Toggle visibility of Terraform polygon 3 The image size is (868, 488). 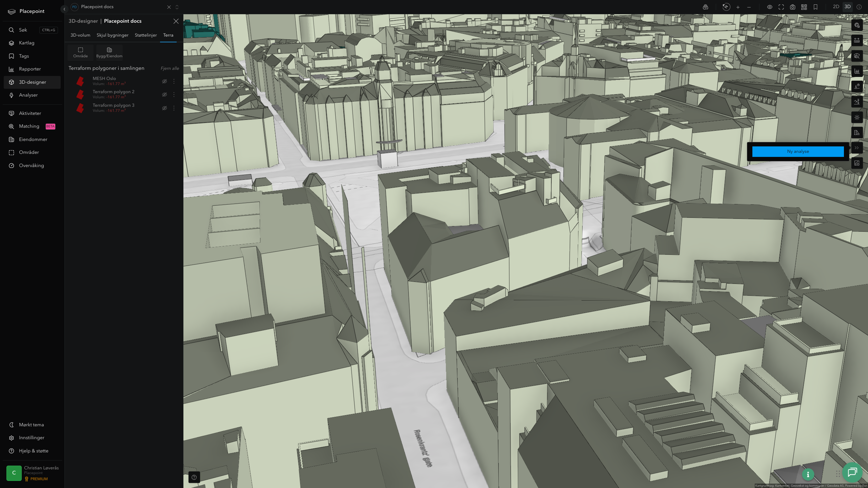click(x=164, y=108)
